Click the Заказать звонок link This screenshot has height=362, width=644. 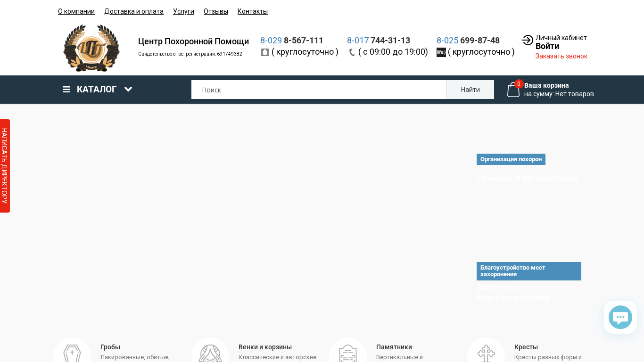click(561, 56)
